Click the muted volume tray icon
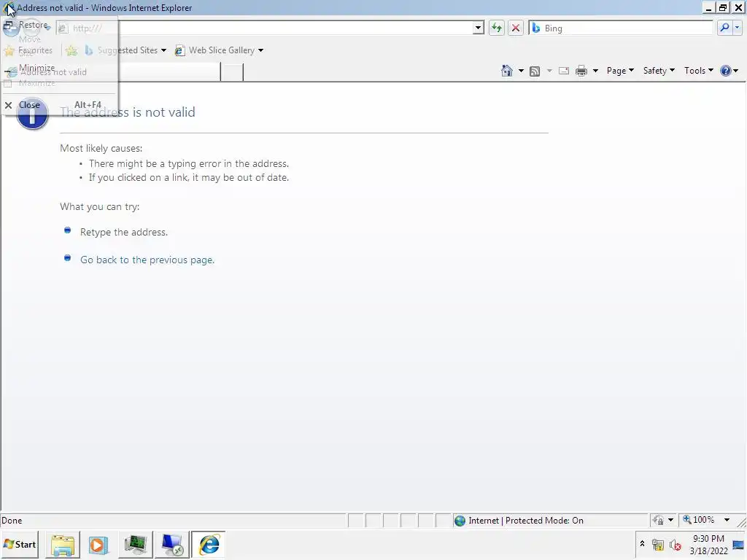 pos(675,544)
